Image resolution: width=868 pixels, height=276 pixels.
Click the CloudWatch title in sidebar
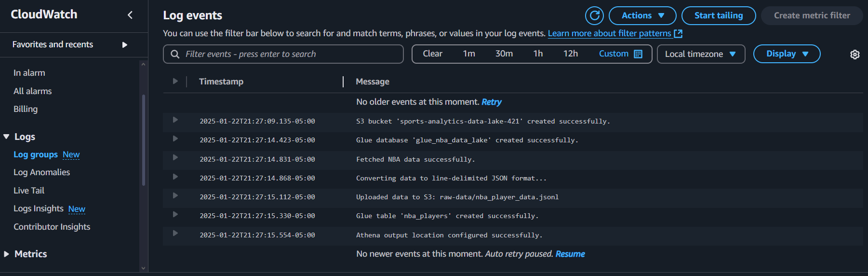point(44,14)
